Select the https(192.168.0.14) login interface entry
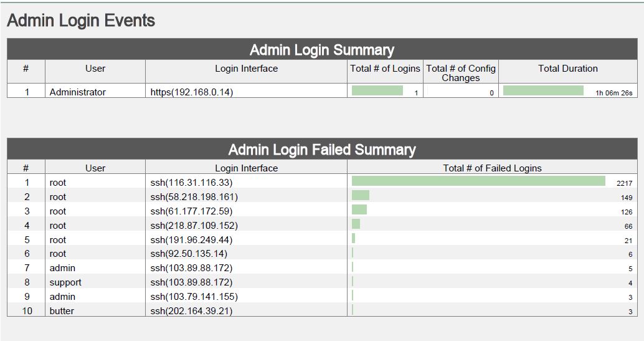Image resolution: width=644 pixels, height=341 pixels. point(192,92)
